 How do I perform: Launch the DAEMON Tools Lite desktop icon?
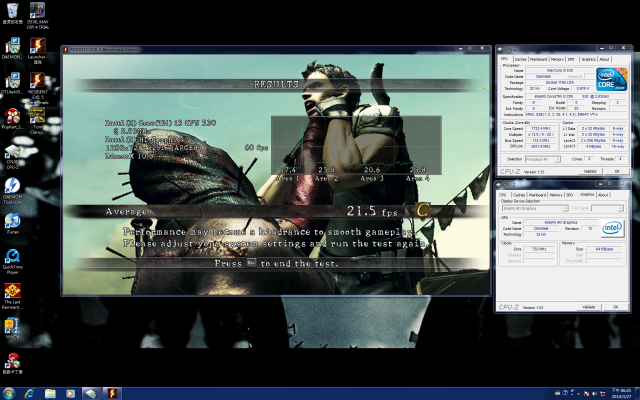[x=12, y=191]
